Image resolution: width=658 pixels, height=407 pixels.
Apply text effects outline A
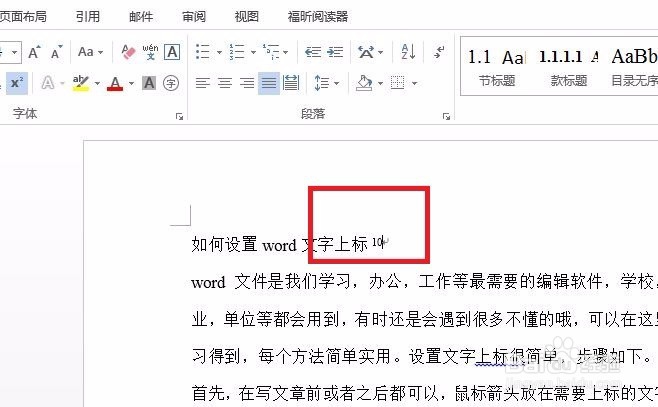click(x=48, y=83)
